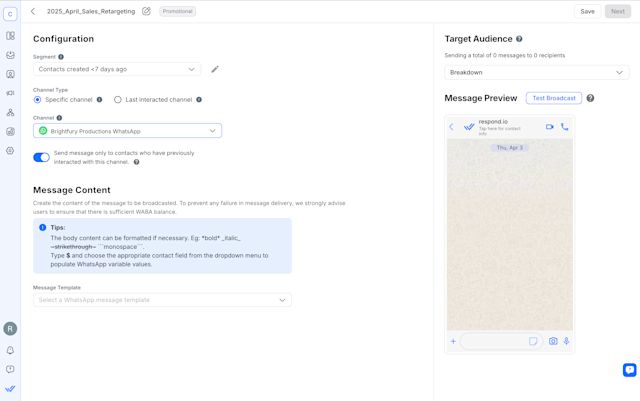This screenshot has height=401, width=640.
Task: Click the respond.io contact name in preview
Action: pos(493,122)
